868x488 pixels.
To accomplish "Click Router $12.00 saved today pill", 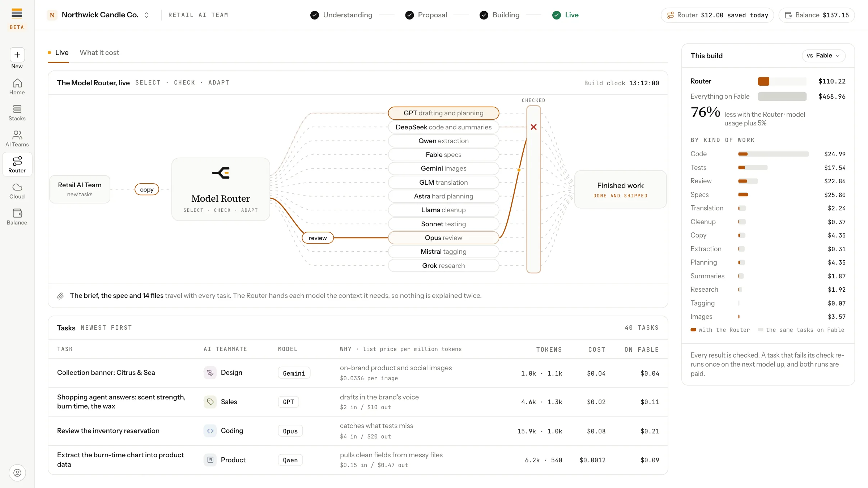I will (x=717, y=15).
